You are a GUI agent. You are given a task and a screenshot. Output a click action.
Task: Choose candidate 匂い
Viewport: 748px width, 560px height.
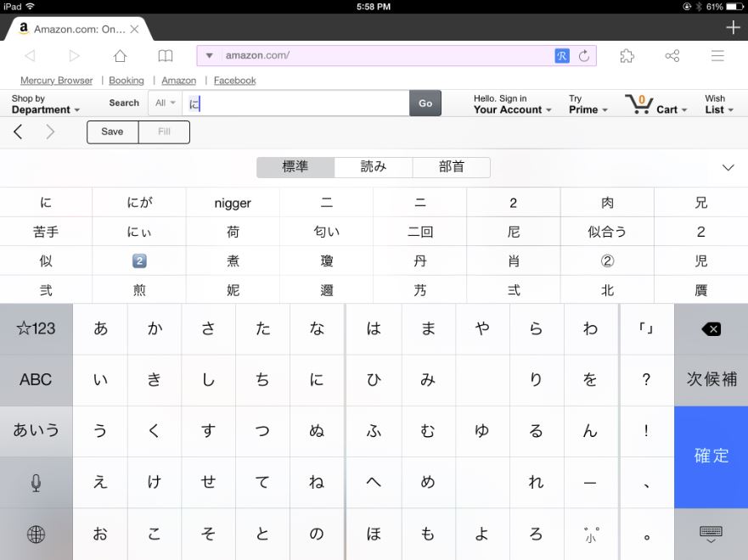point(326,232)
